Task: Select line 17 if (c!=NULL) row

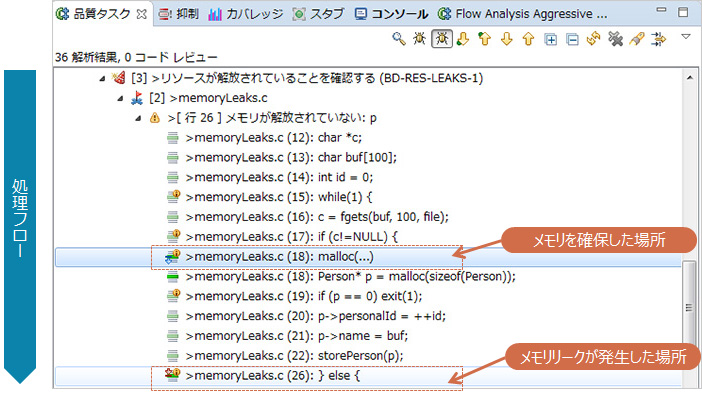Action: (x=291, y=236)
